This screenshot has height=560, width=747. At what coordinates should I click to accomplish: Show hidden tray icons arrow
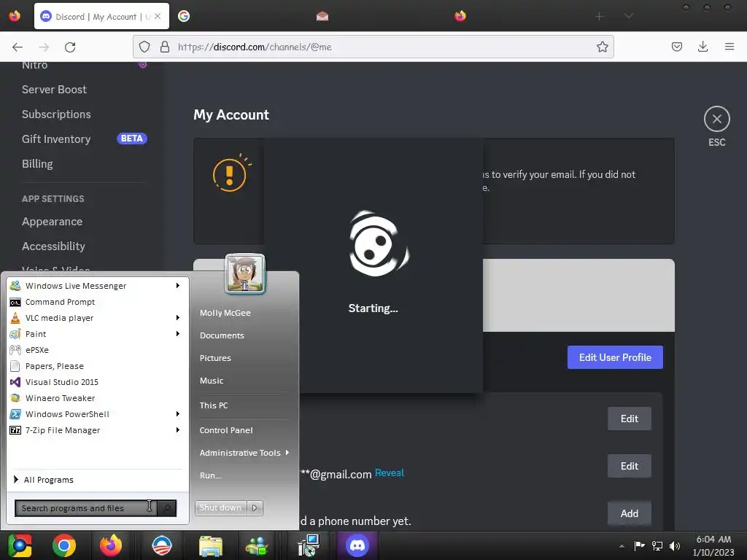click(622, 546)
